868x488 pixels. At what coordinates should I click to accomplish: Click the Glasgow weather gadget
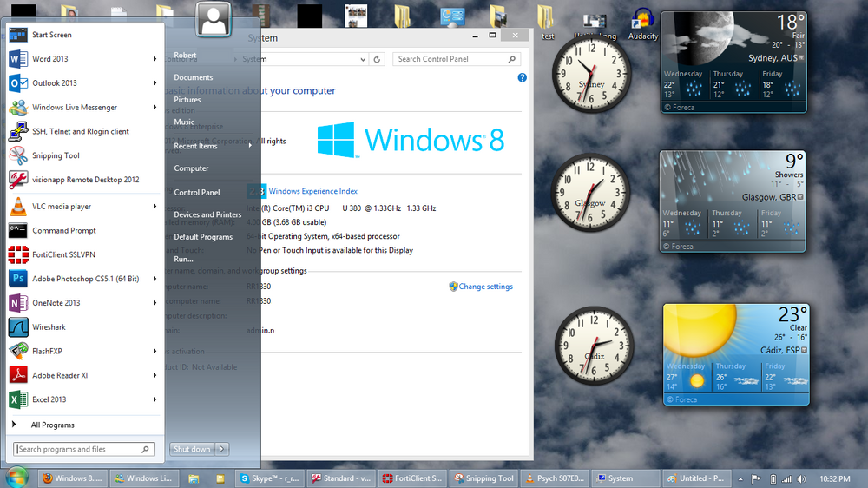pos(733,201)
